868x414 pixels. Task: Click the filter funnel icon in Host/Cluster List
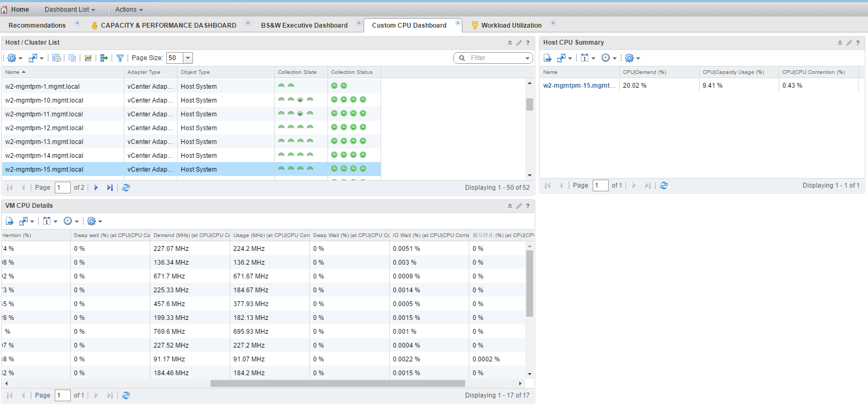[x=120, y=58]
